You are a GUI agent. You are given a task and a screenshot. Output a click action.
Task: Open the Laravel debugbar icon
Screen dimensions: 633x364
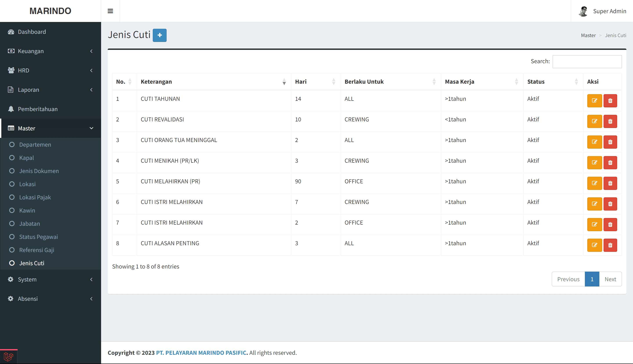tap(9, 357)
